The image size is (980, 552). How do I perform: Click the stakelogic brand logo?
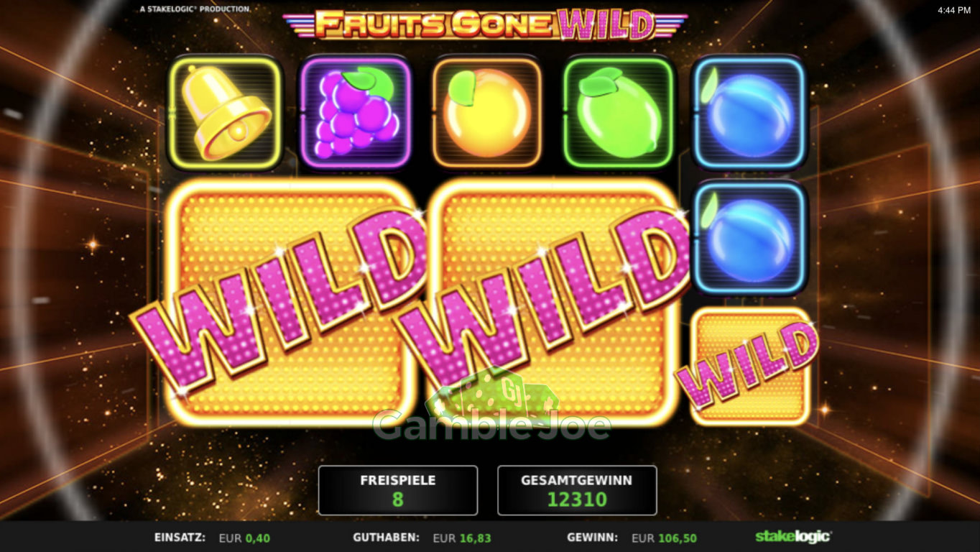tap(793, 537)
